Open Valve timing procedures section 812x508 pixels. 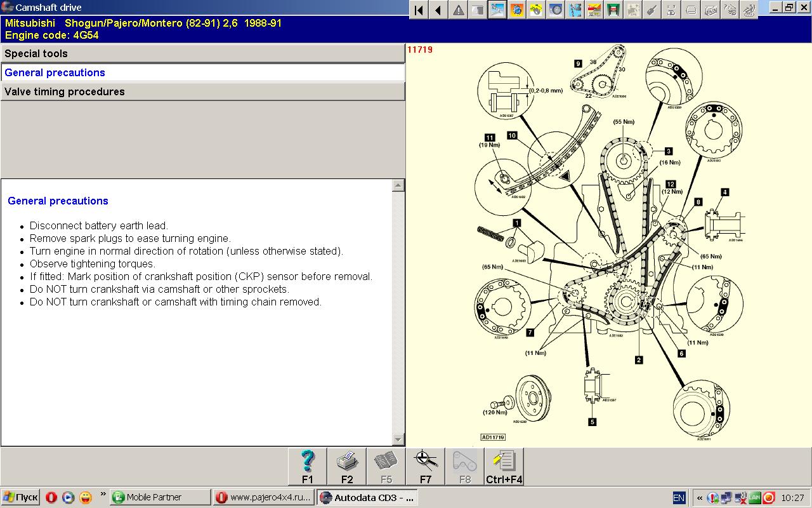[x=202, y=92]
